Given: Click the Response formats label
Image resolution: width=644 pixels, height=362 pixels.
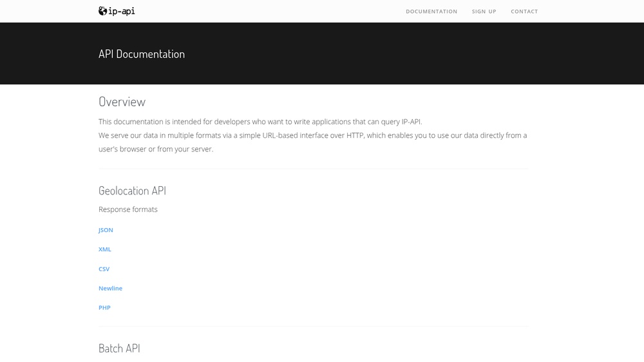Looking at the screenshot, I should [128, 209].
